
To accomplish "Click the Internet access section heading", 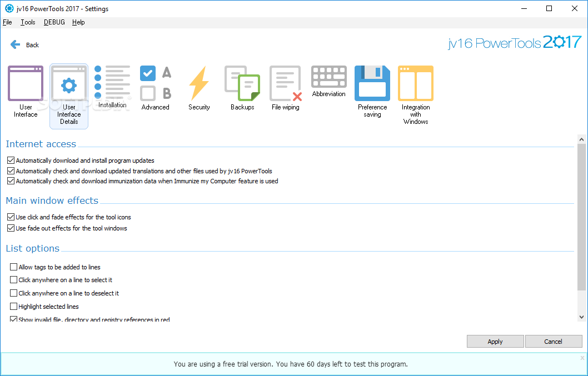I will pyautogui.click(x=41, y=144).
